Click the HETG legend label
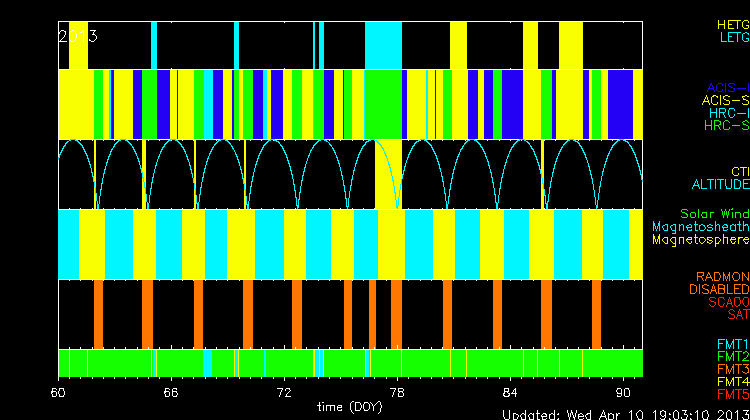The height and width of the screenshot is (420, 750). point(732,23)
